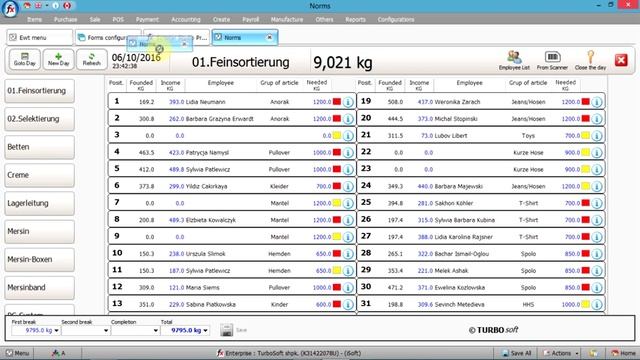Open info icon for Sabina Piatkowska row
This screenshot has width=640, height=360.
348,304
